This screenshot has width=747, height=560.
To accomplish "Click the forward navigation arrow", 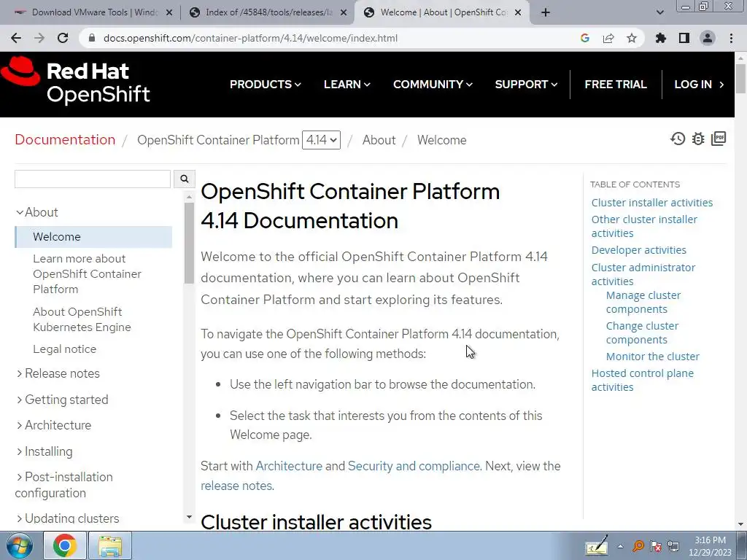I will point(39,38).
